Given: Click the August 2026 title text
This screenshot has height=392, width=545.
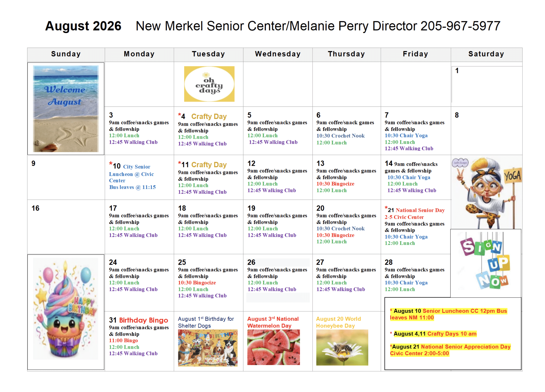Looking at the screenshot, I should pyautogui.click(x=83, y=26).
